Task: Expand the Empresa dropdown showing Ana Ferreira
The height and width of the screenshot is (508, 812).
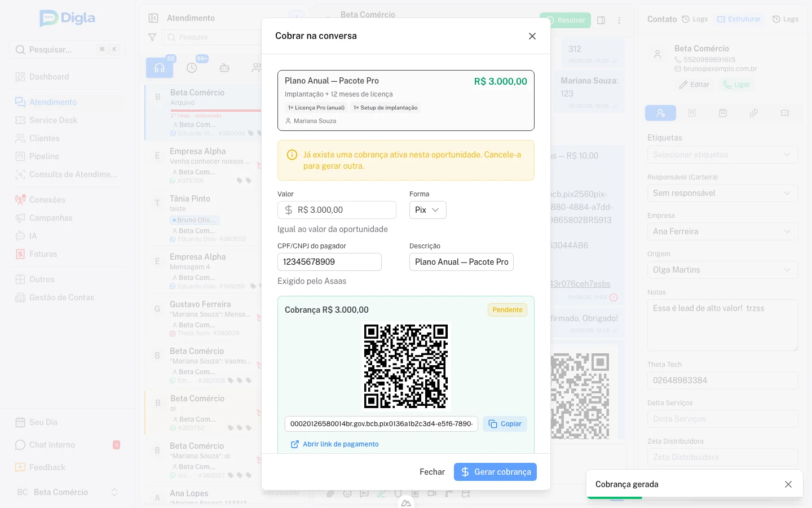Action: [x=722, y=231]
